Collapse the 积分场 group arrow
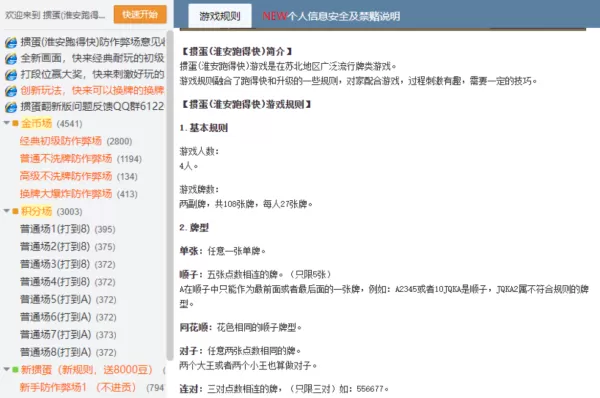Viewport: 600px width, 398px height. pyautogui.click(x=7, y=211)
